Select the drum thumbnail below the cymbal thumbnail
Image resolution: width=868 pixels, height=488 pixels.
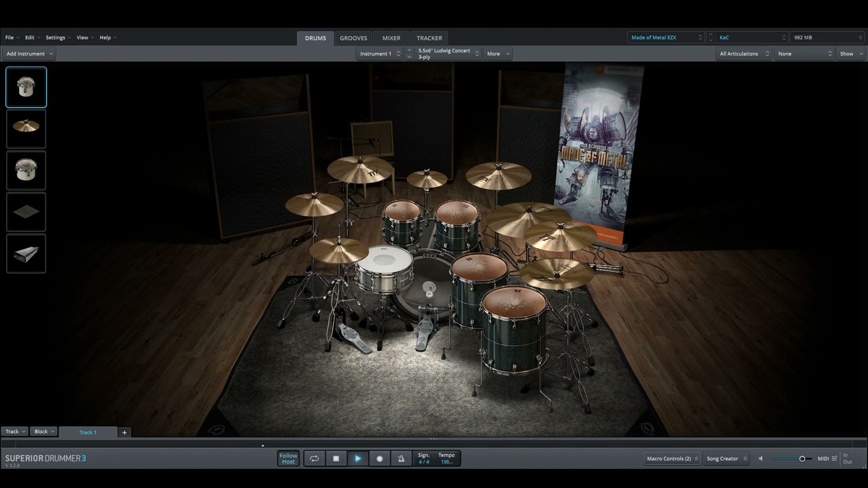tap(26, 170)
